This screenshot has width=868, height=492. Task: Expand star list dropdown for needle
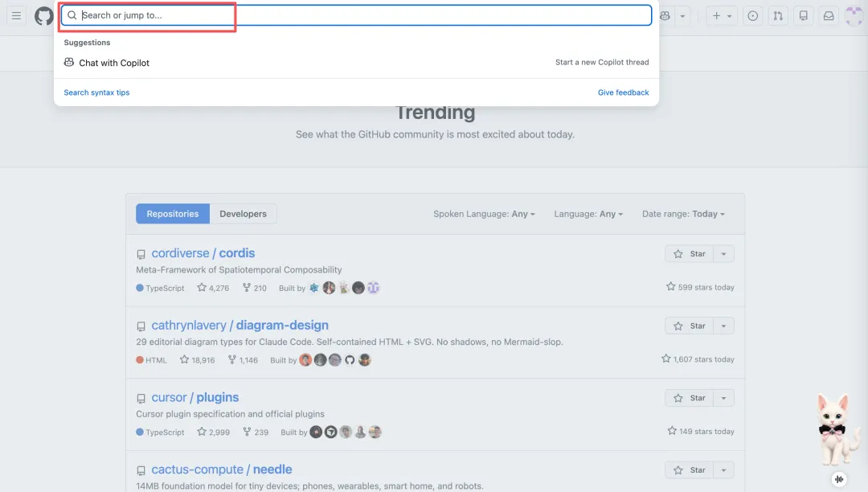723,469
